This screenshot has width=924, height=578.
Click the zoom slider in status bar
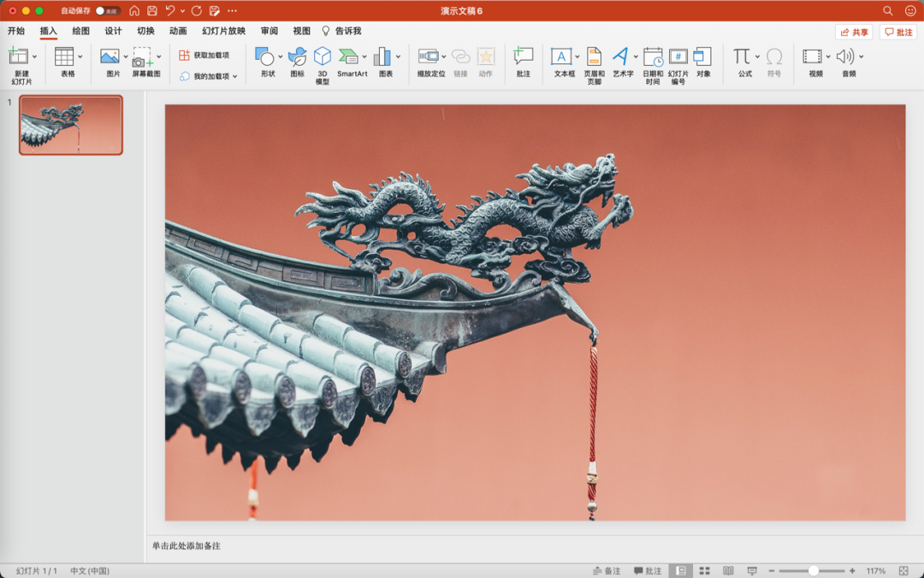pyautogui.click(x=814, y=570)
